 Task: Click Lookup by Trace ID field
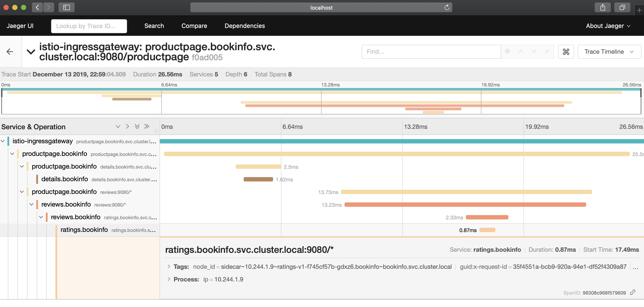[89, 26]
